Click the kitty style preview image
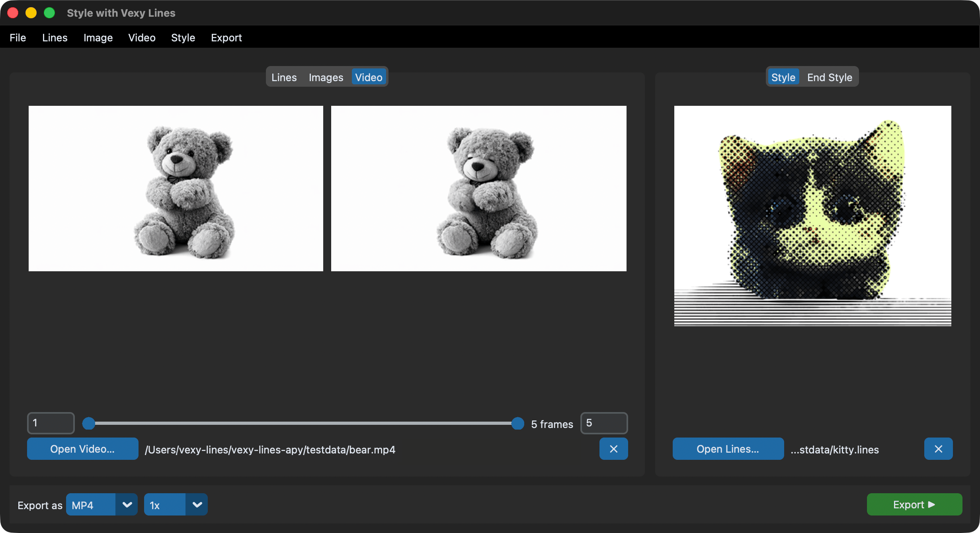980x533 pixels. (x=813, y=216)
